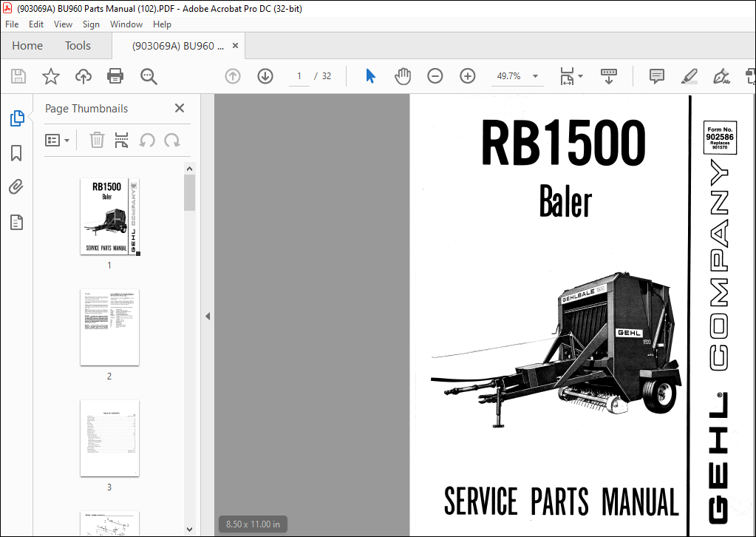This screenshot has height=537, width=756.
Task: Add bookmark with the star icon
Action: tap(51, 76)
